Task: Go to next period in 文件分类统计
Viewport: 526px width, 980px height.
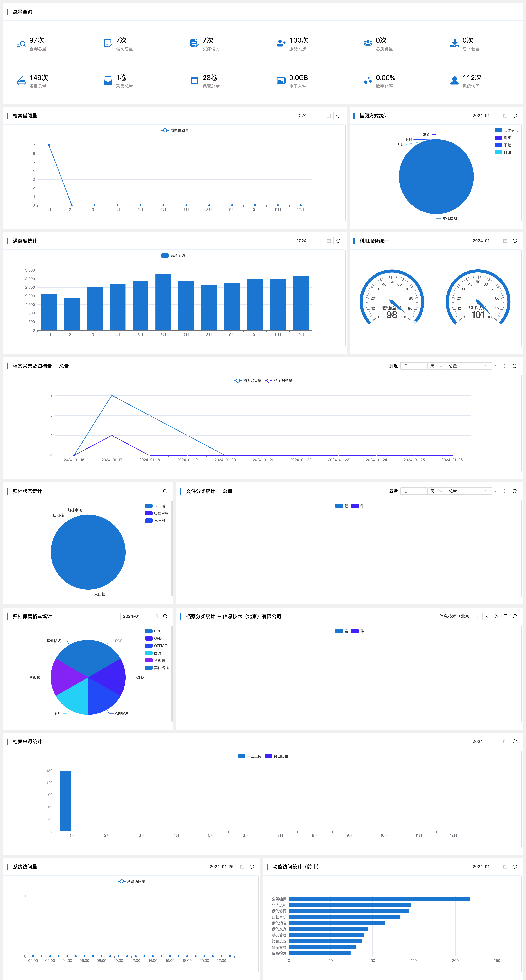Action: (x=505, y=491)
